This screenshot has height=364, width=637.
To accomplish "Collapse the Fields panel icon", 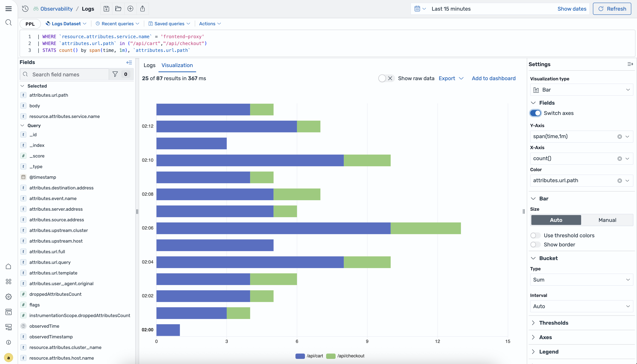I will point(129,63).
